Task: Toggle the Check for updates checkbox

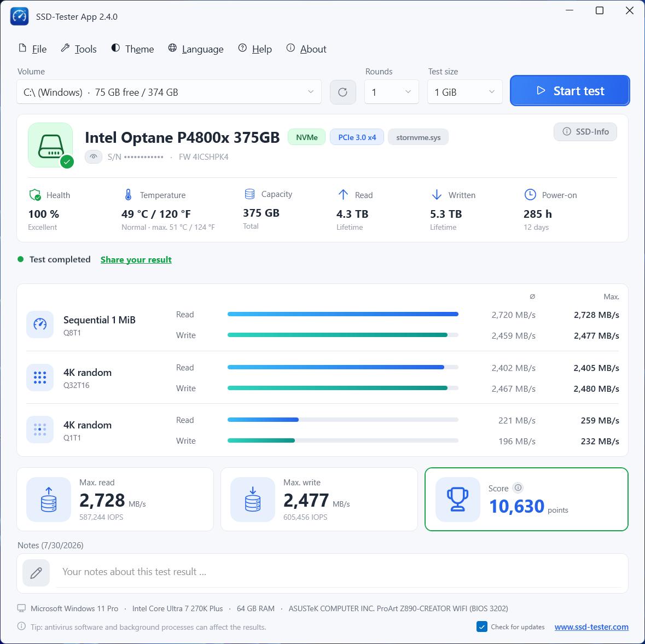Action: (x=481, y=626)
